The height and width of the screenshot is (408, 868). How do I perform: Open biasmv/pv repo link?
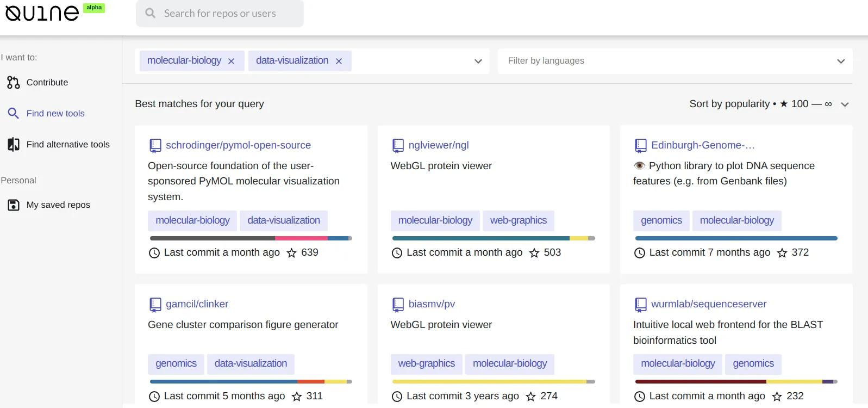432,304
